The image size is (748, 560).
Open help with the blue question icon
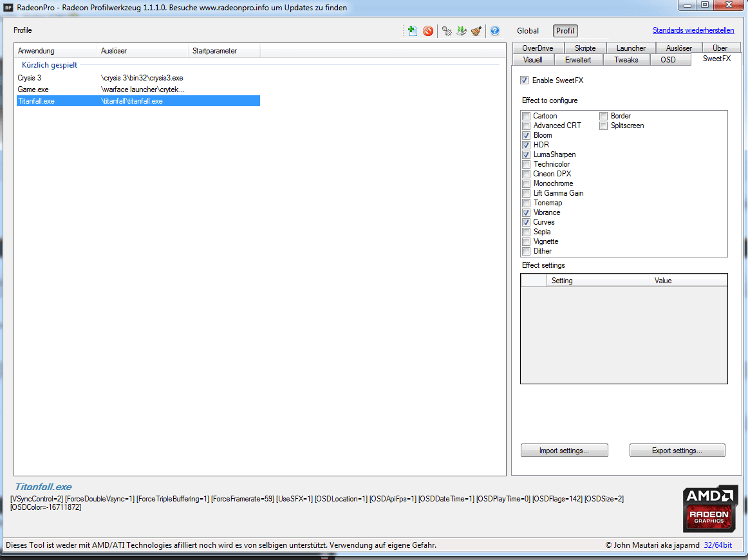pos(494,31)
